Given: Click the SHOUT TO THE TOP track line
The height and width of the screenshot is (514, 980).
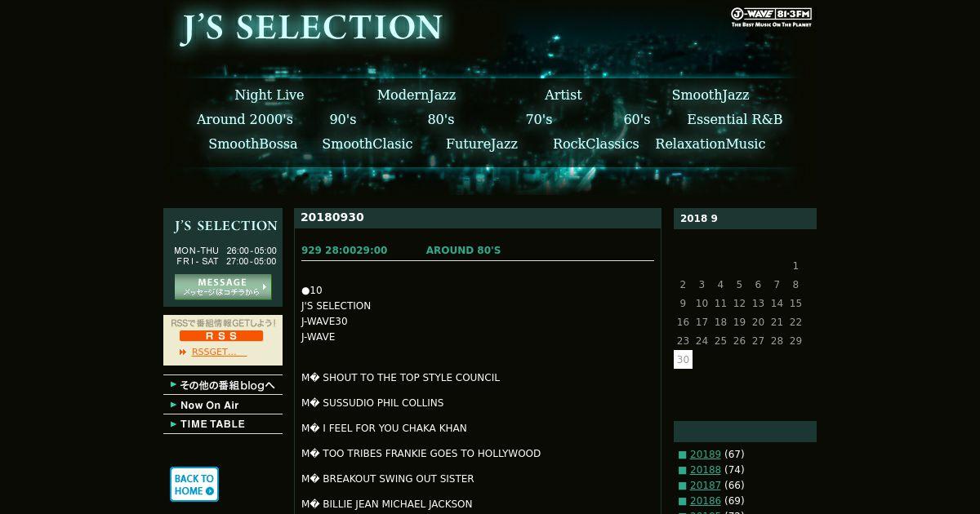Looking at the screenshot, I should (x=400, y=378).
